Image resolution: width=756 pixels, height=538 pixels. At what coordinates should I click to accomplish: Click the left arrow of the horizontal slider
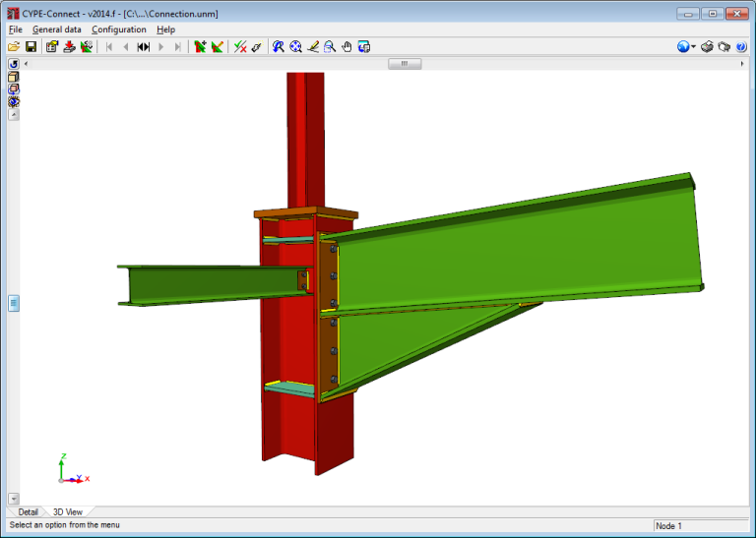coord(26,64)
